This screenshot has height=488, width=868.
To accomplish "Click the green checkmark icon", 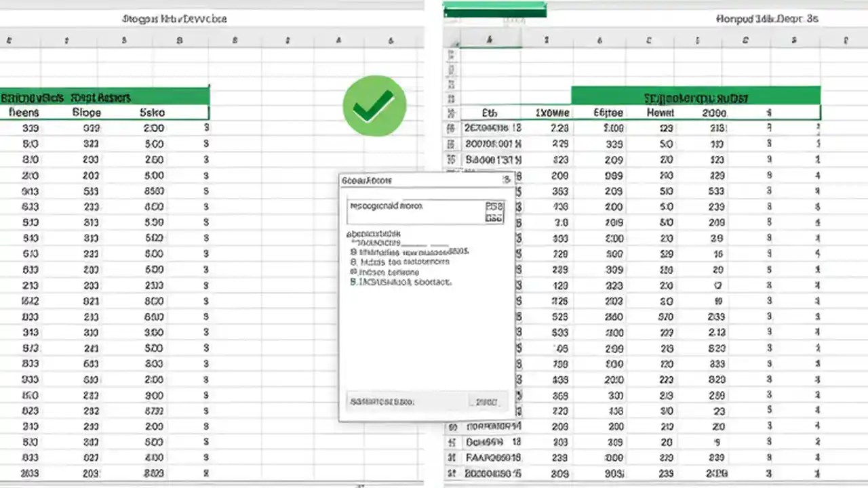I will [374, 105].
